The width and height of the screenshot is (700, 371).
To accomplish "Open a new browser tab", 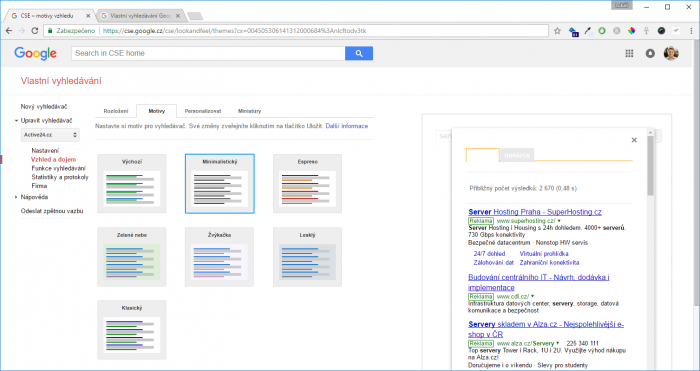I will tap(195, 16).
